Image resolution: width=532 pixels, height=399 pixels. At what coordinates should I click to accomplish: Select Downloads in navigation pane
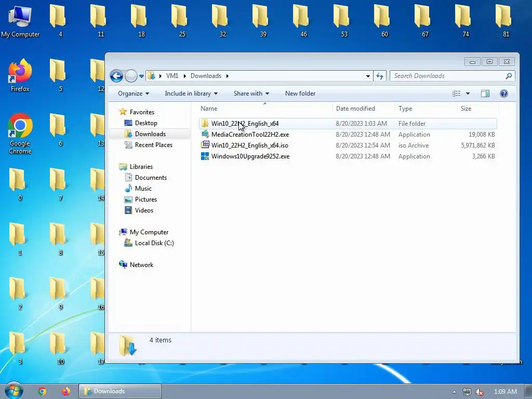[x=150, y=134]
